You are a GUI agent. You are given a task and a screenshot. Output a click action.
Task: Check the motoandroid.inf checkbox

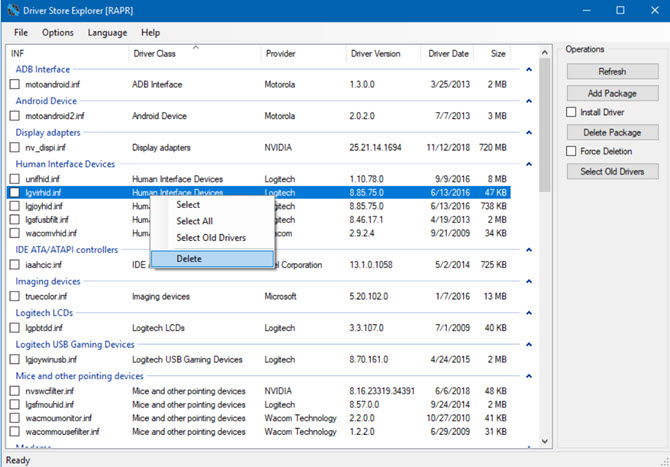click(x=15, y=84)
